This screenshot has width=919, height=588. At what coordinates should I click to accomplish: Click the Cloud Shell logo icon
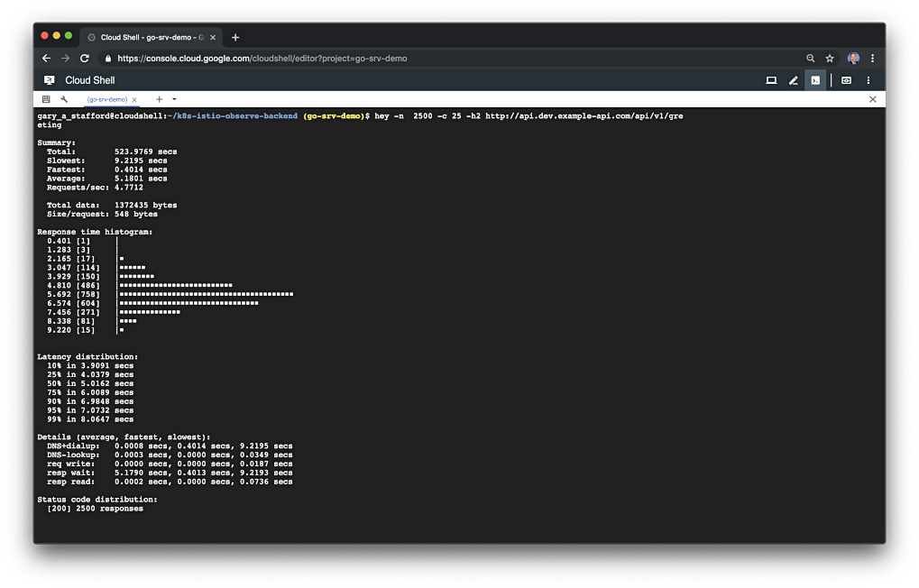pos(50,80)
